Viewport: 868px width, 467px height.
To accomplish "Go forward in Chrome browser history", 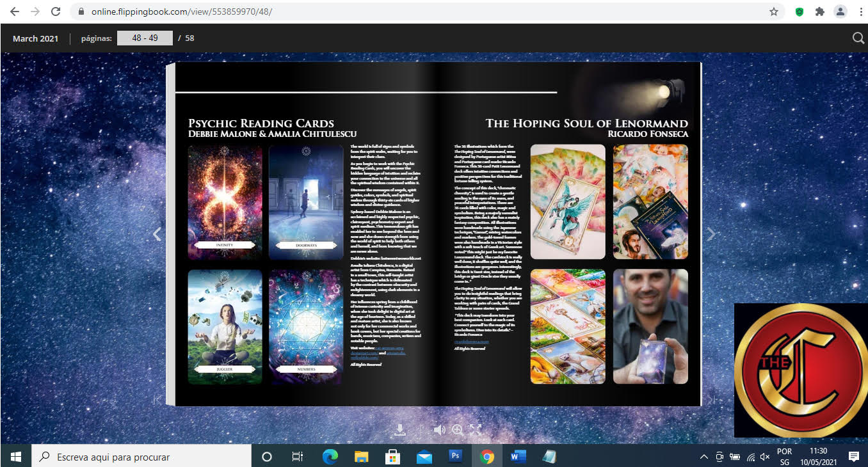I will (35, 12).
